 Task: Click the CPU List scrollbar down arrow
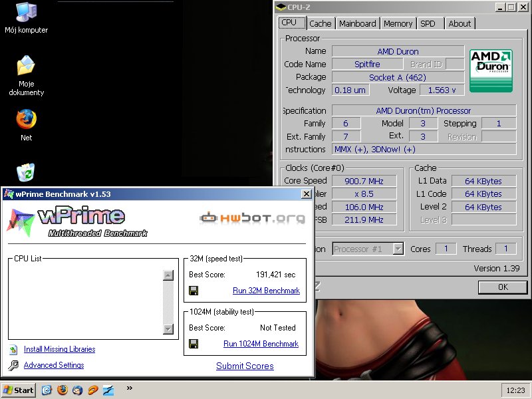pyautogui.click(x=168, y=329)
